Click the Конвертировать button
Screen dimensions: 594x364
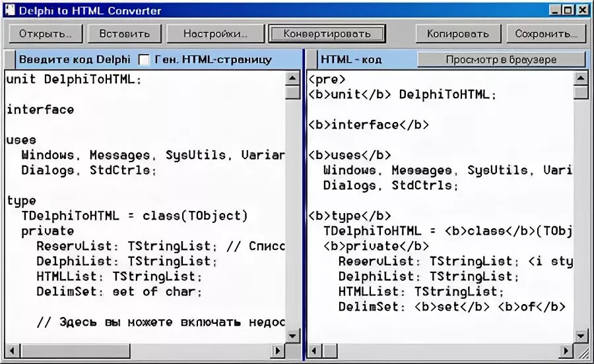tap(327, 34)
